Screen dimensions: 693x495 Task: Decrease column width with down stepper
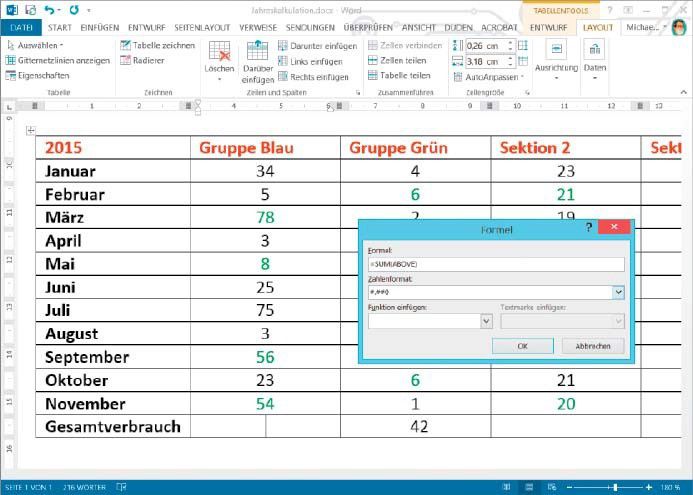510,65
